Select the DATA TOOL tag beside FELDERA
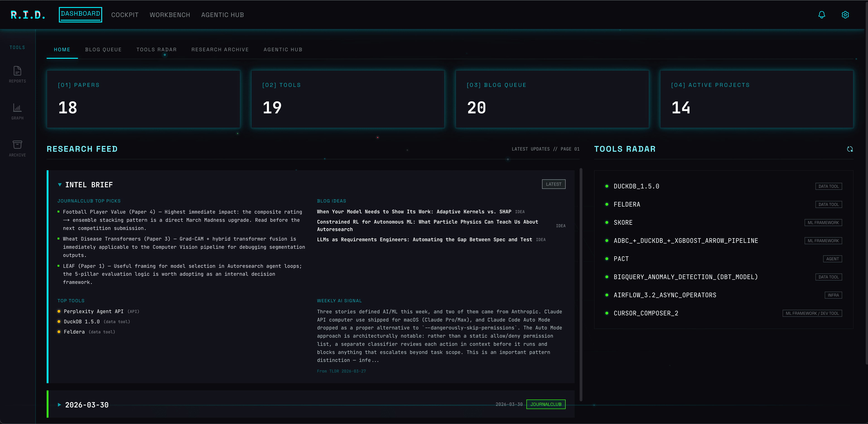Screen dimensions: 868x424 tap(829, 204)
